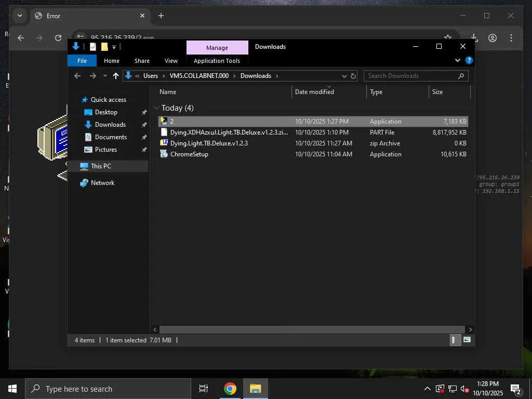The height and width of the screenshot is (399, 532).
Task: Open a new Chrome tab
Action: [x=161, y=16]
